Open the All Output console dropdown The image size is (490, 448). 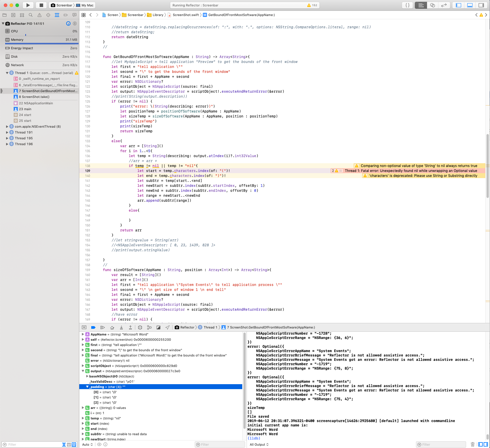259,445
